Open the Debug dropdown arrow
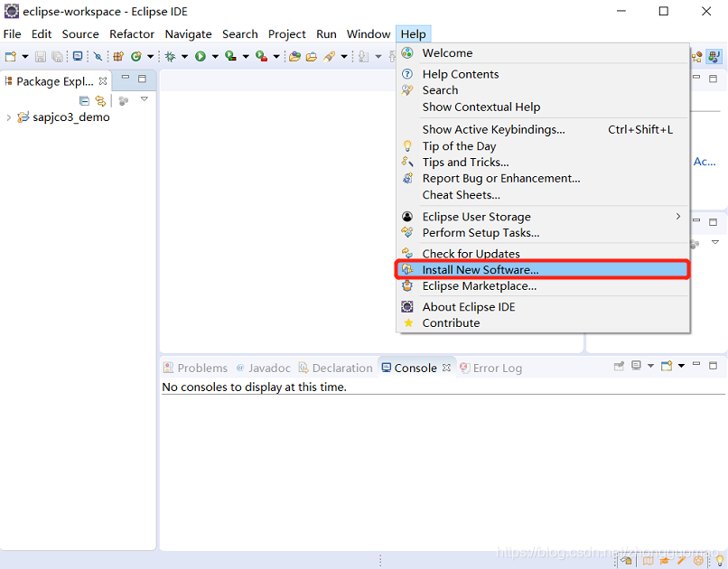 (x=184, y=57)
